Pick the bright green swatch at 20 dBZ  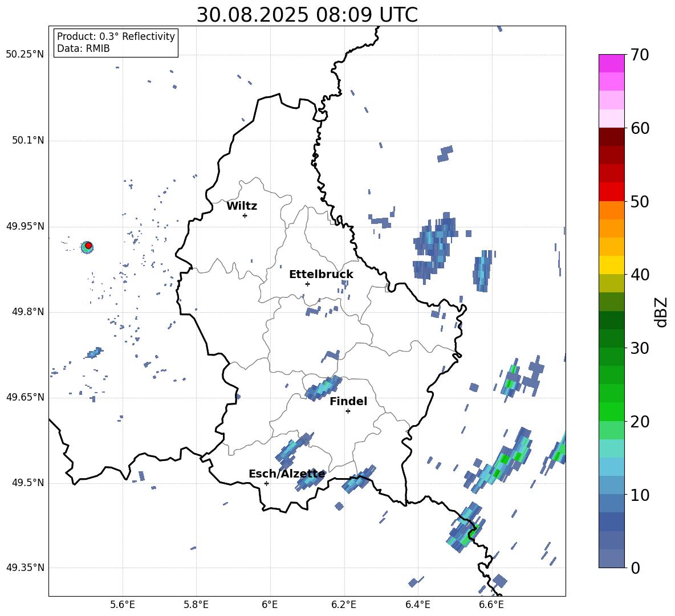point(611,411)
